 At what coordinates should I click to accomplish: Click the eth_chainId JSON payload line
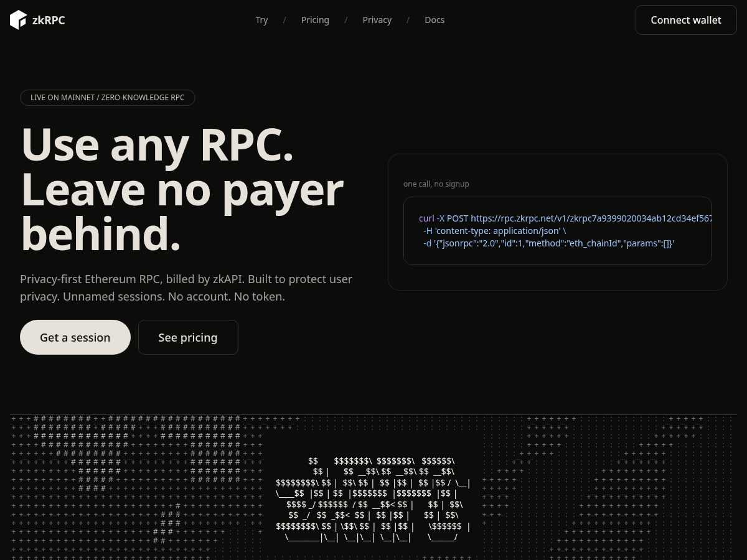pos(549,243)
